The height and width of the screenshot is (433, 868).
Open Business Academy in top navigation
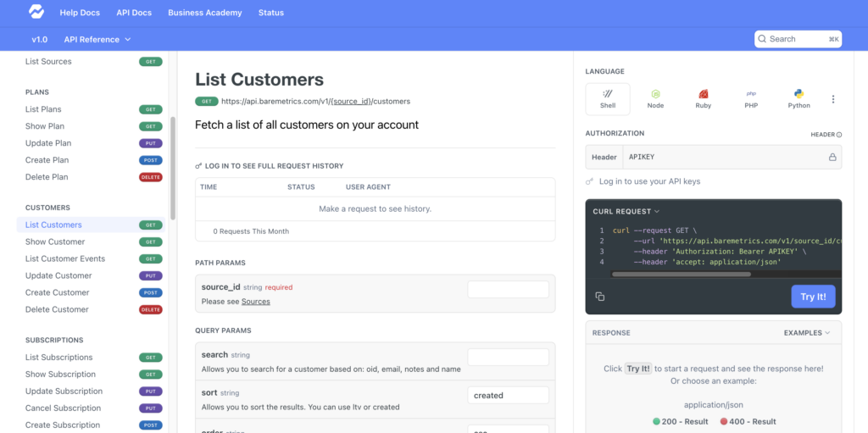[205, 12]
